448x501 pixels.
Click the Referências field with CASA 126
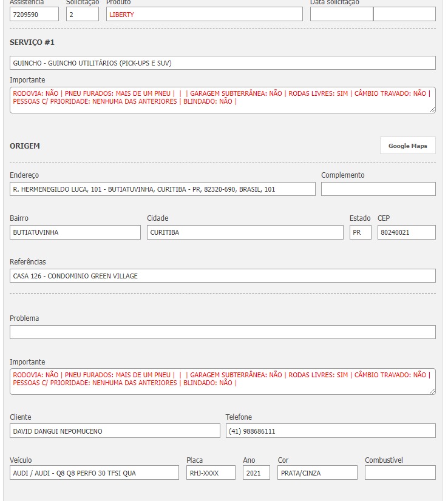coord(223,276)
